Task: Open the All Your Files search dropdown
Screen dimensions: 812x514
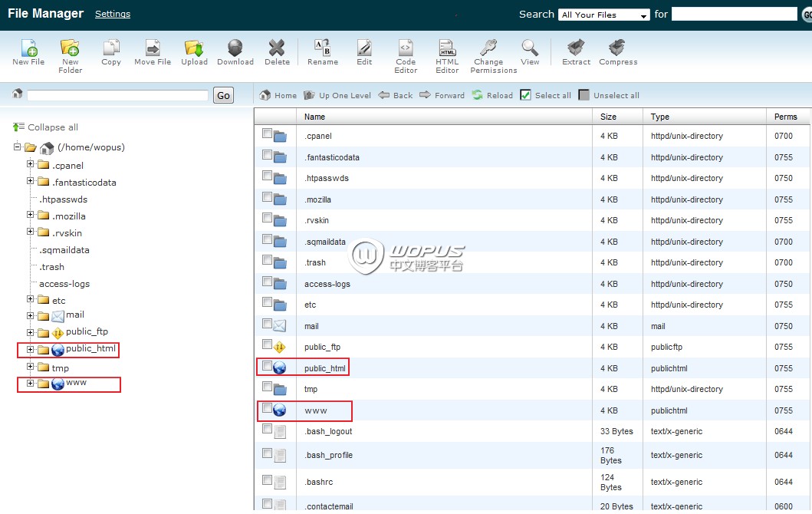Action: [603, 15]
